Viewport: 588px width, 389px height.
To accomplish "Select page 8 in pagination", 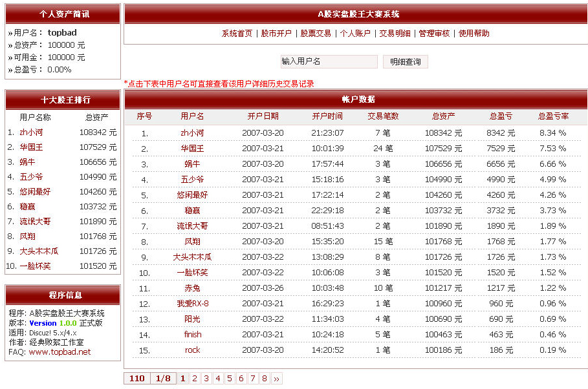I will click(263, 378).
